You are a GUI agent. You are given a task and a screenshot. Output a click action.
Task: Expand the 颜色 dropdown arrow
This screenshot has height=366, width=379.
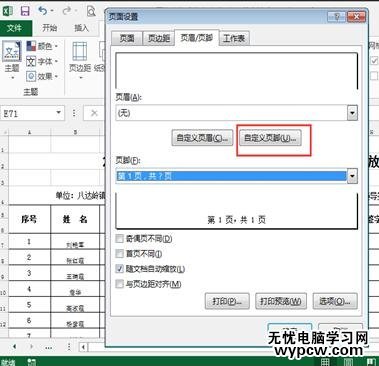[56, 46]
